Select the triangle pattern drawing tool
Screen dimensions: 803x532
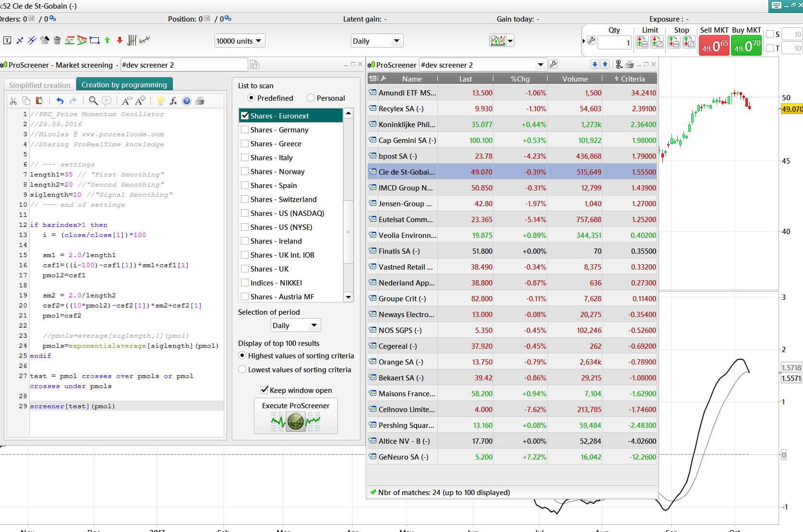[x=82, y=40]
